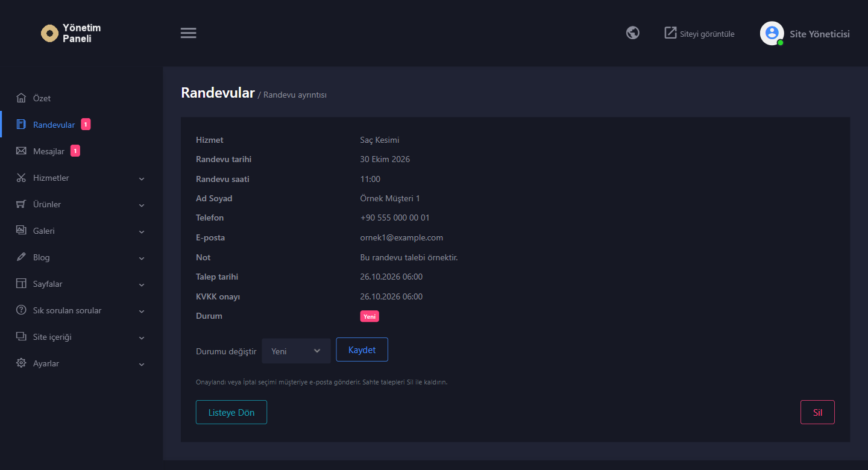Click the hamburger menu icon
Image resolution: width=868 pixels, height=470 pixels.
coord(189,33)
